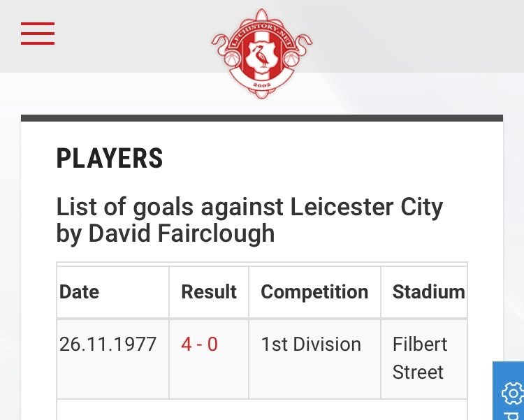This screenshot has height=420, width=524.
Task: Click the left basketball emblem on the crest
Action: tap(232, 59)
